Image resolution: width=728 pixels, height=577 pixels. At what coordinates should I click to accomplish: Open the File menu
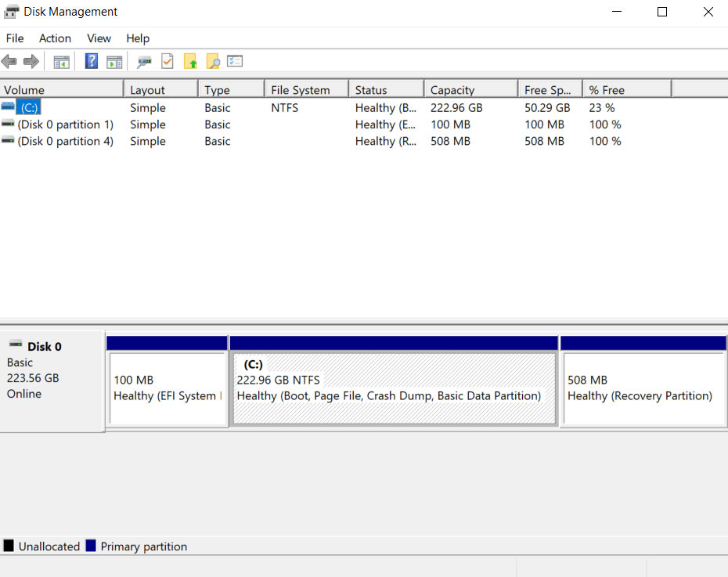pyautogui.click(x=15, y=38)
